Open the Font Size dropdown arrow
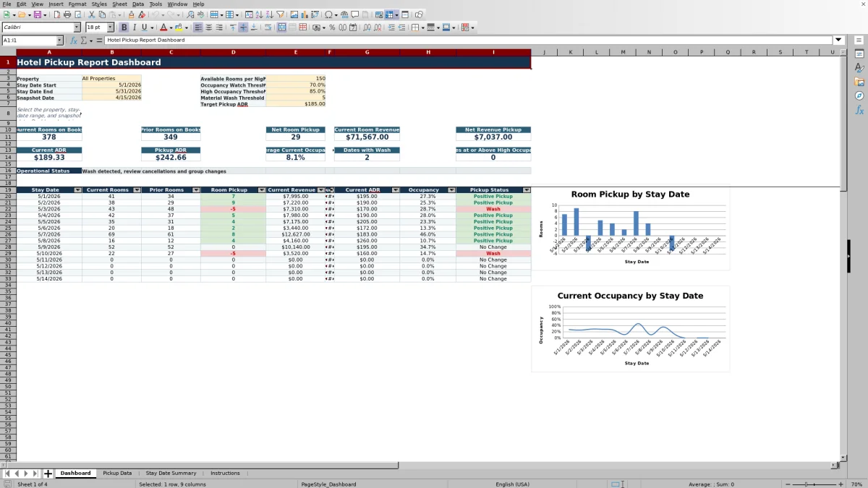Viewport: 868px width, 488px height. click(x=111, y=27)
